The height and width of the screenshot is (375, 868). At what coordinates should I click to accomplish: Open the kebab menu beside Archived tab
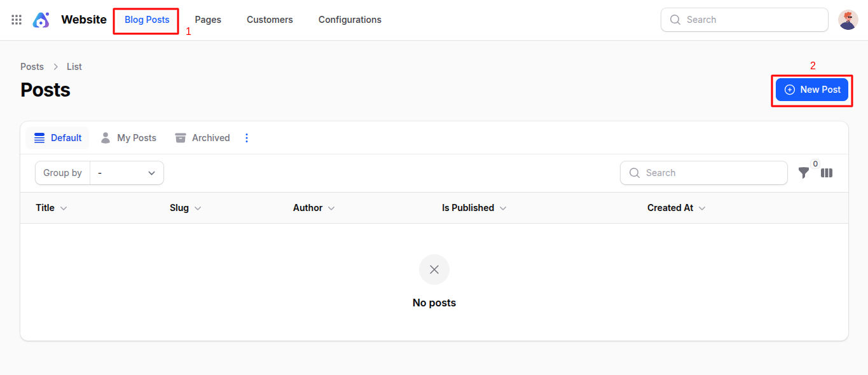[x=247, y=137]
